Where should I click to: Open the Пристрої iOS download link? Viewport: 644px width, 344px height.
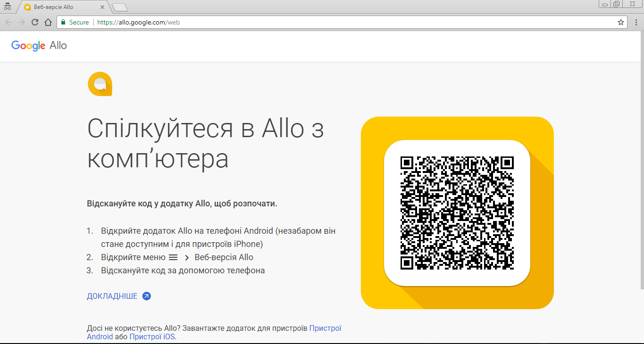pyautogui.click(x=152, y=336)
